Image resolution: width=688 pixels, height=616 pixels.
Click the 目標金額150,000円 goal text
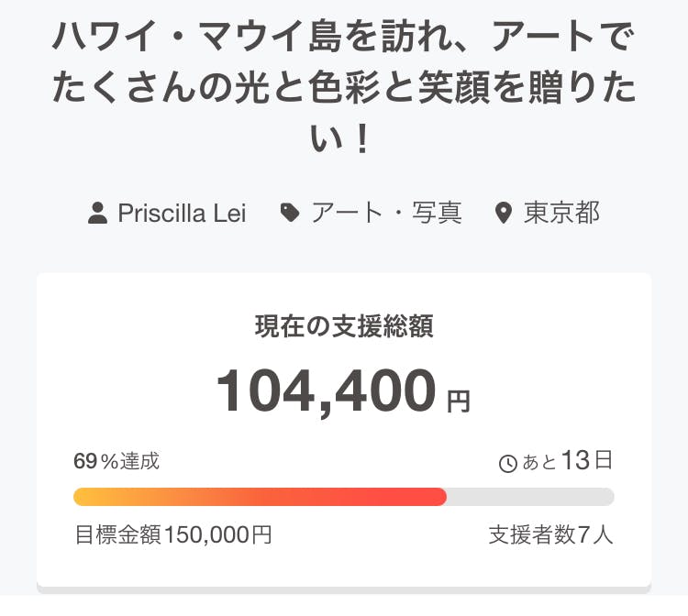173,535
